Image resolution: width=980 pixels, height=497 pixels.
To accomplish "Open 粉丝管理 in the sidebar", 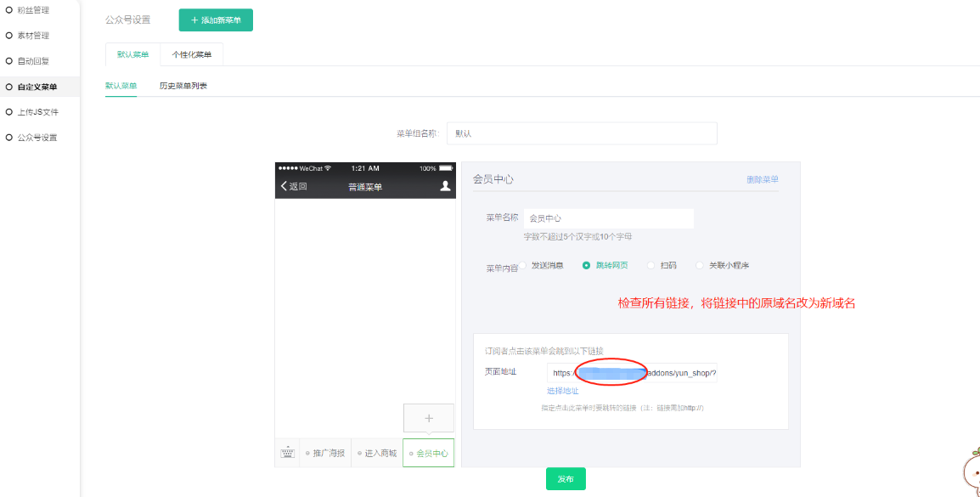I will pos(32,10).
